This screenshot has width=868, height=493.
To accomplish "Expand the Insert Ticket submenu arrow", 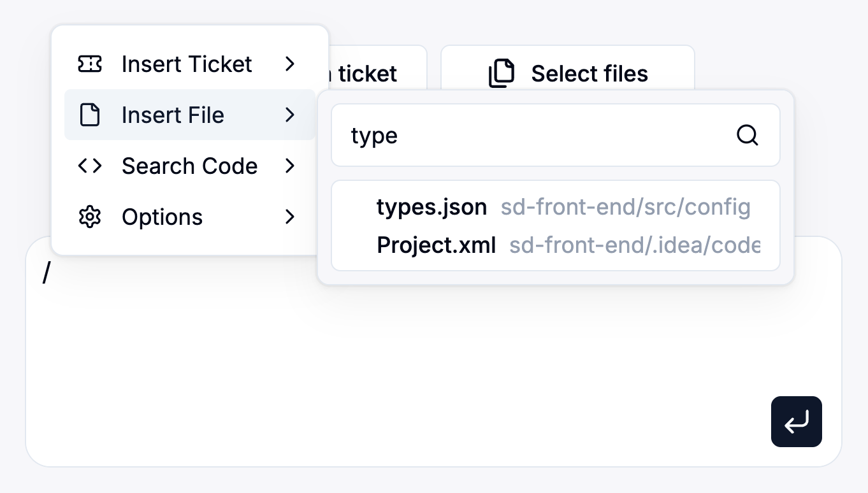I will [x=290, y=64].
